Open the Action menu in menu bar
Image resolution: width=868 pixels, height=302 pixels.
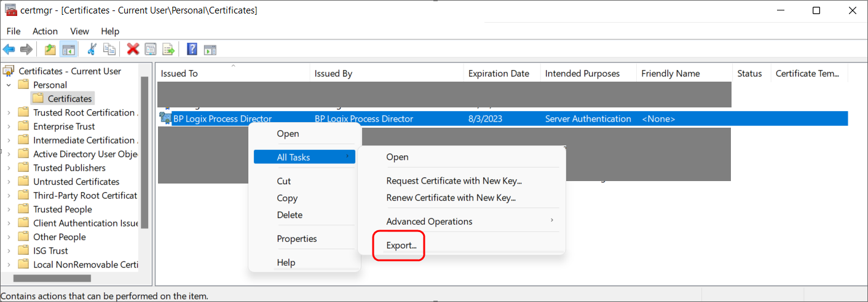click(45, 31)
